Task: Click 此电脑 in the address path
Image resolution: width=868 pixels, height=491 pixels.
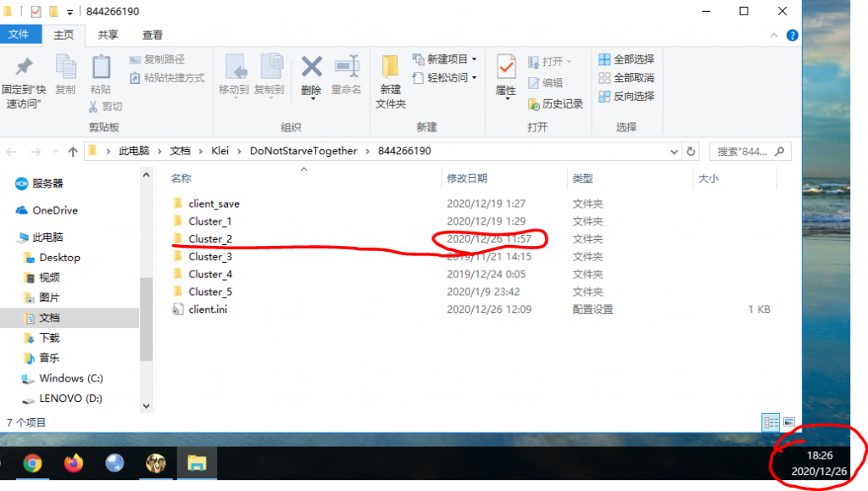Action: (134, 151)
